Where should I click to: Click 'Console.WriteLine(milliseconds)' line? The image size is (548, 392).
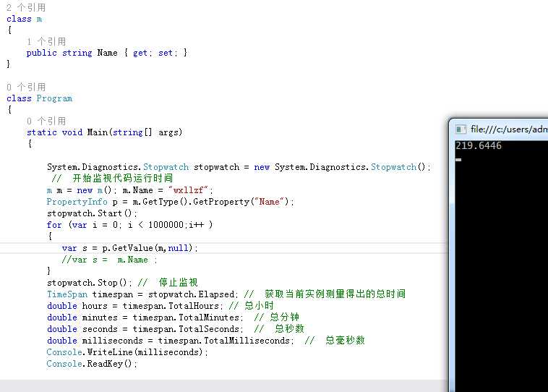[127, 352]
